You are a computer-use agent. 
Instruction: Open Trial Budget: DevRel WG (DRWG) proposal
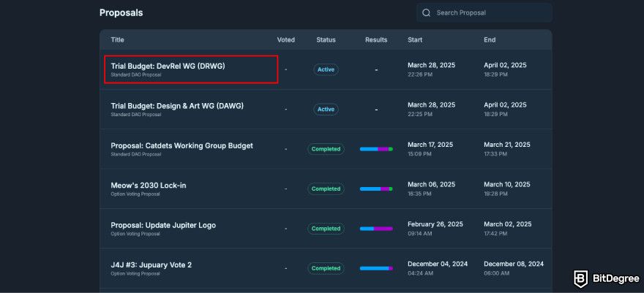168,66
